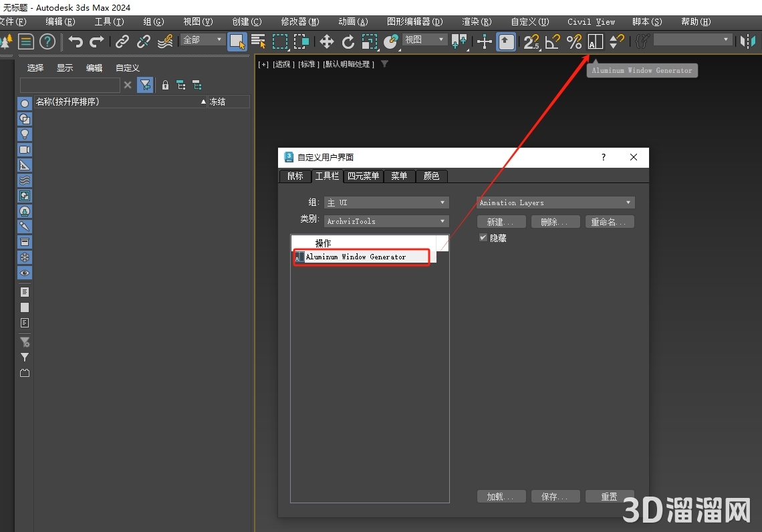Select the Rotate tool in the toolbar
This screenshot has height=532, width=762.
348,42
